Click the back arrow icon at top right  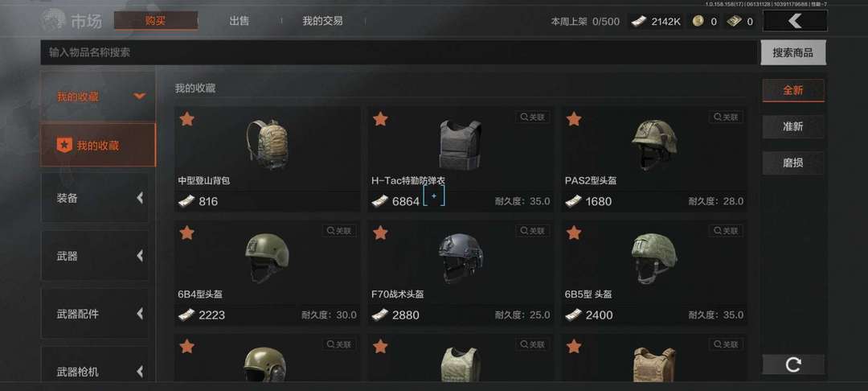[x=795, y=21]
